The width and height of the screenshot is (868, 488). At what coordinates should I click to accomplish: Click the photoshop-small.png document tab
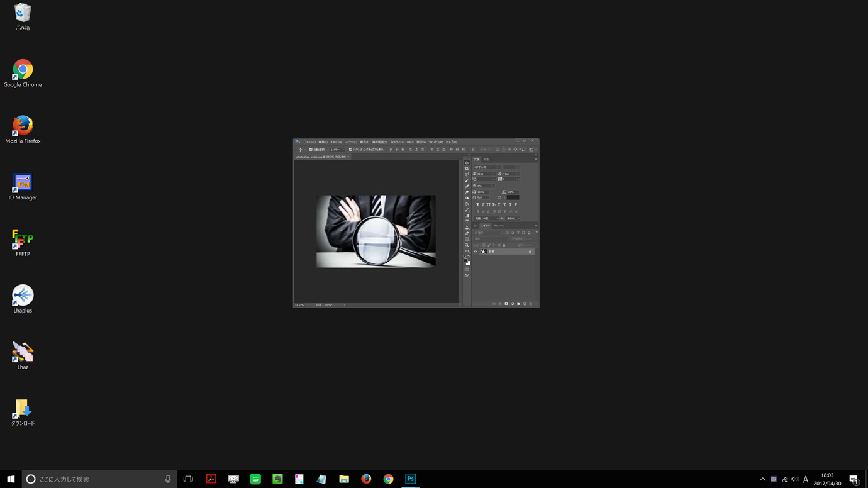321,157
